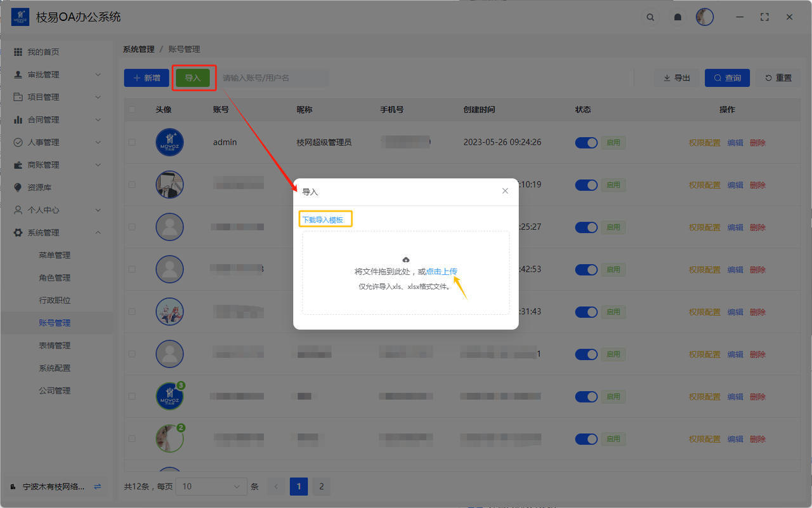Screen dimensions: 812x508
Task: Click the fullscreen icon in title bar
Action: (x=764, y=17)
